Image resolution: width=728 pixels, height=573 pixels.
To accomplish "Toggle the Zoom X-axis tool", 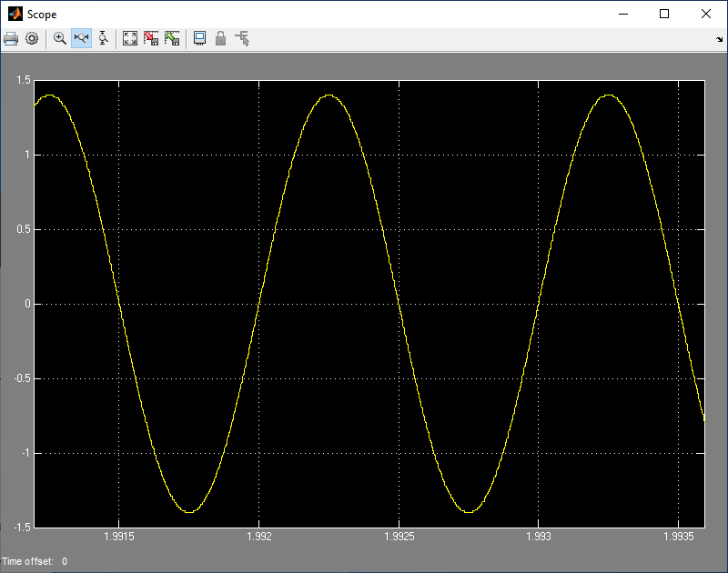I will (81, 39).
